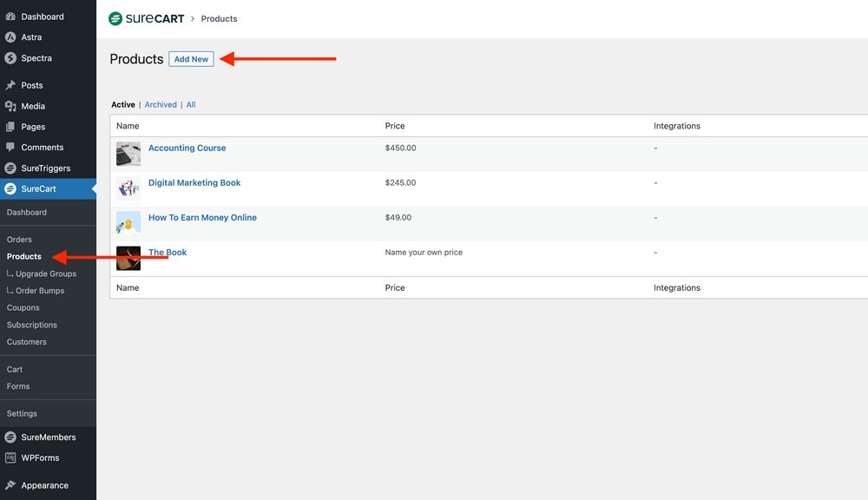Image resolution: width=868 pixels, height=500 pixels.
Task: Open Comments using the speech bubble icon
Action: pyautogui.click(x=10, y=148)
